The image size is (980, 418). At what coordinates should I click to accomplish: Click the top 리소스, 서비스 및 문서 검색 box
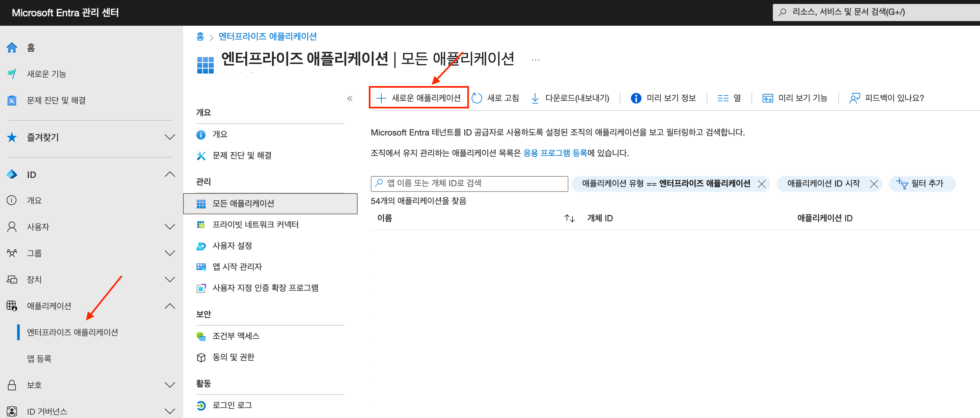876,12
